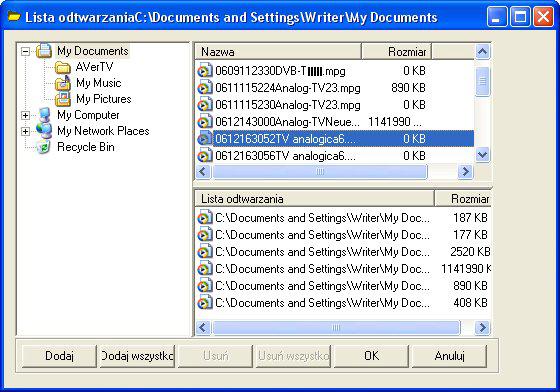The height and width of the screenshot is (392, 560).
Task: Select file 0612143000Analog-TVNeue...
Action: click(x=288, y=122)
